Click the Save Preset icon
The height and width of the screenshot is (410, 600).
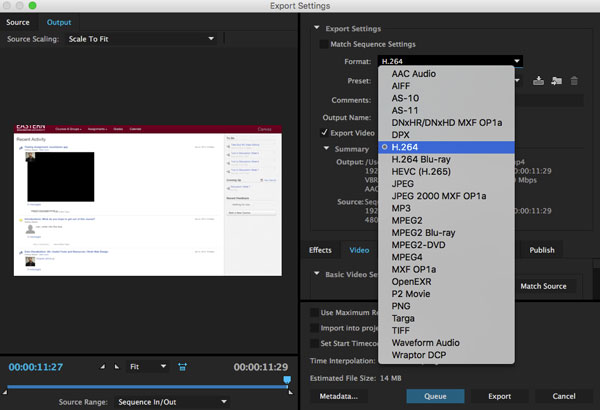coord(538,80)
